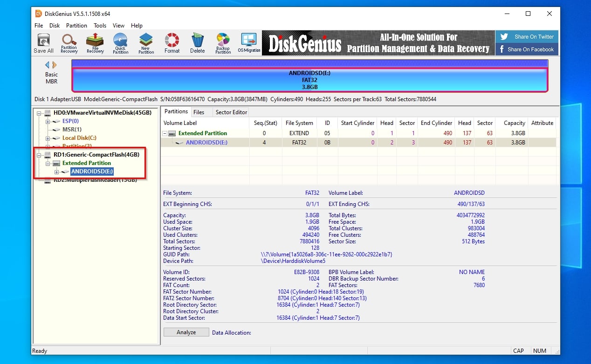591x364 pixels.
Task: Expand the ANDROIDSD(E:) tree node
Action: 56,172
